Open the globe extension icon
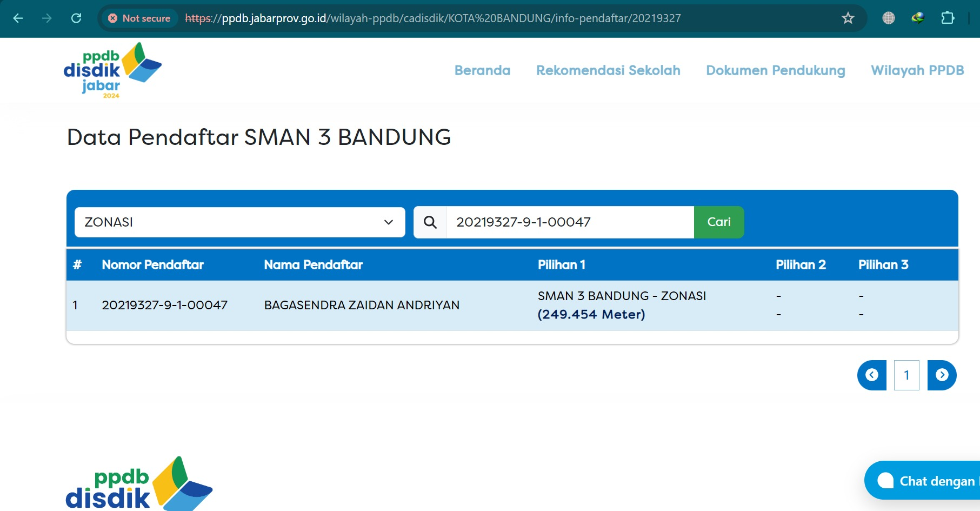 point(889,18)
